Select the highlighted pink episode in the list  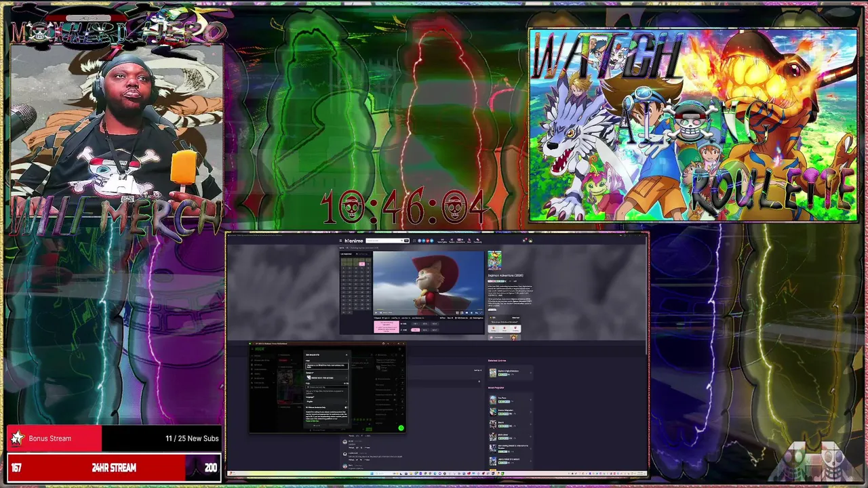coord(362,264)
